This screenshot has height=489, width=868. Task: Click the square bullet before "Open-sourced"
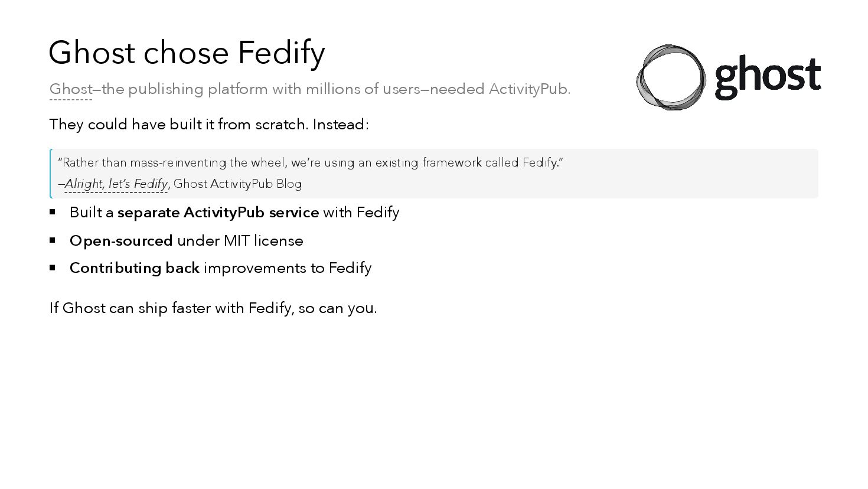pyautogui.click(x=53, y=240)
